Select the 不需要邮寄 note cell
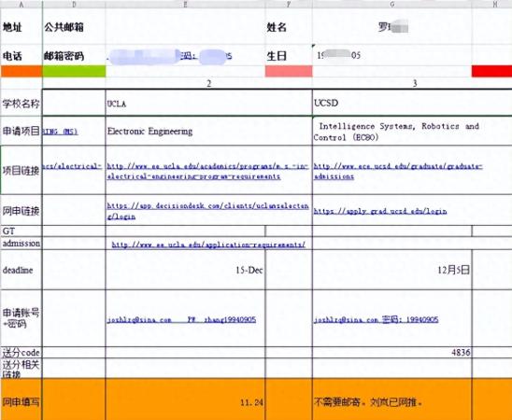This screenshot has height=420, width=512. pos(391,399)
